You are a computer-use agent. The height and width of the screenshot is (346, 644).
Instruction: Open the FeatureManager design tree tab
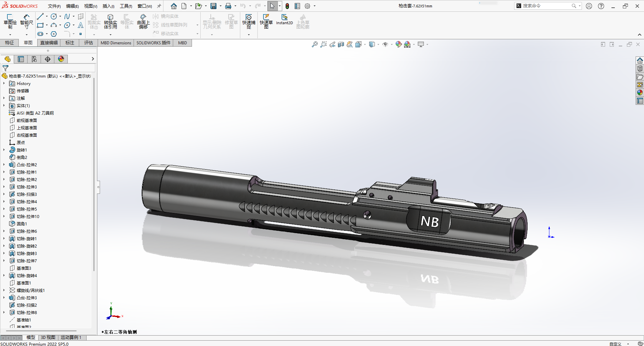tap(7, 59)
